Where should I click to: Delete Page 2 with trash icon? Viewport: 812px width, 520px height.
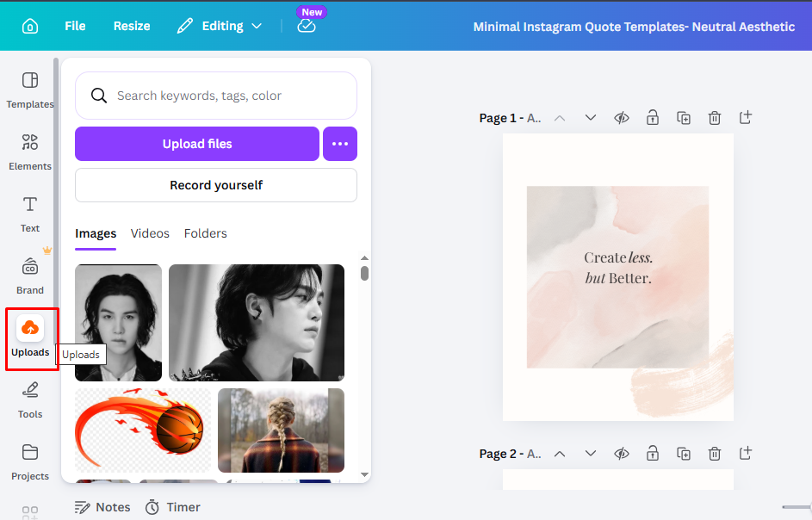tap(715, 454)
